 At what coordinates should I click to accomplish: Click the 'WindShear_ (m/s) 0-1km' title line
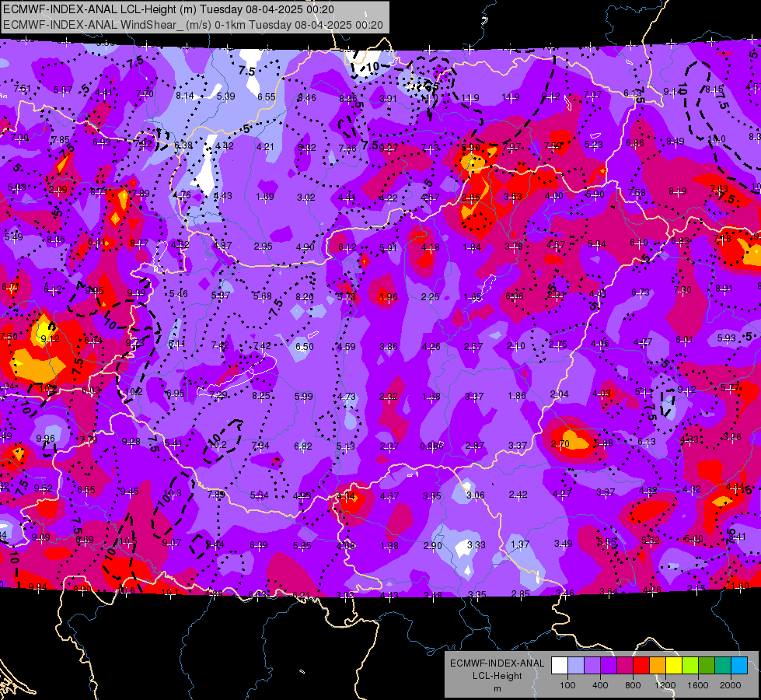tap(193, 25)
